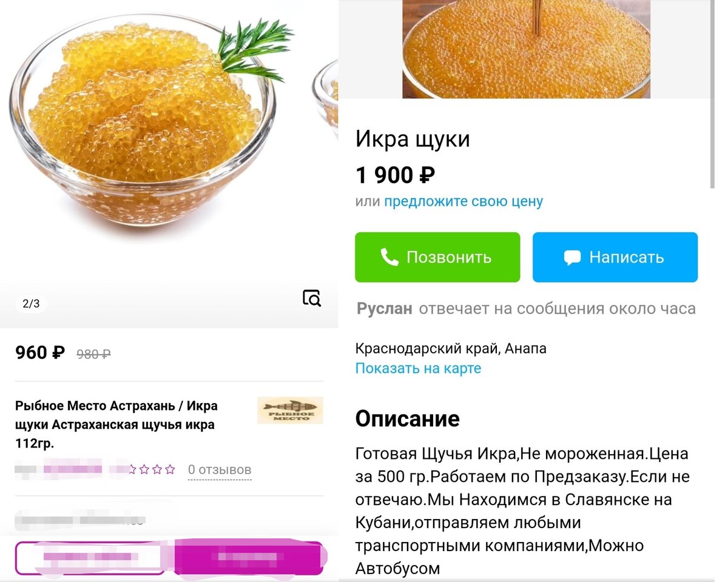Viewport: 728px width, 582px height.
Task: Click the Рыбное Место Астрахань product title
Action: coord(116,424)
